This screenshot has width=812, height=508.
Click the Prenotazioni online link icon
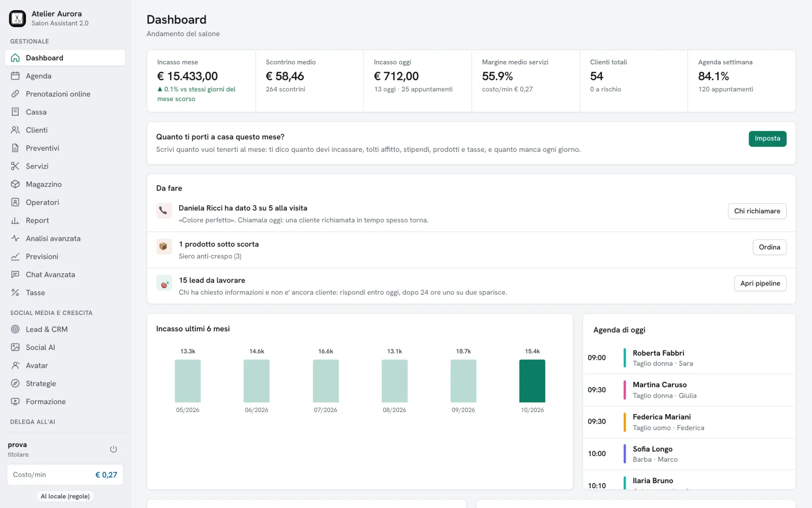point(15,94)
